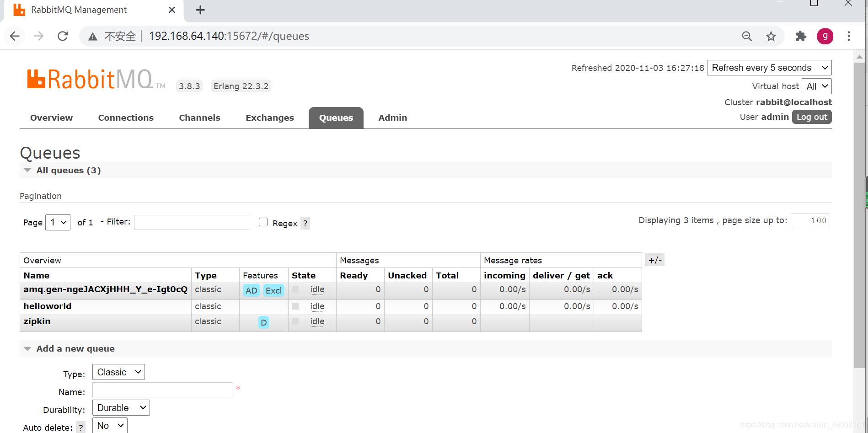Switch to the Exchanges tab
The width and height of the screenshot is (868, 433).
click(x=270, y=118)
